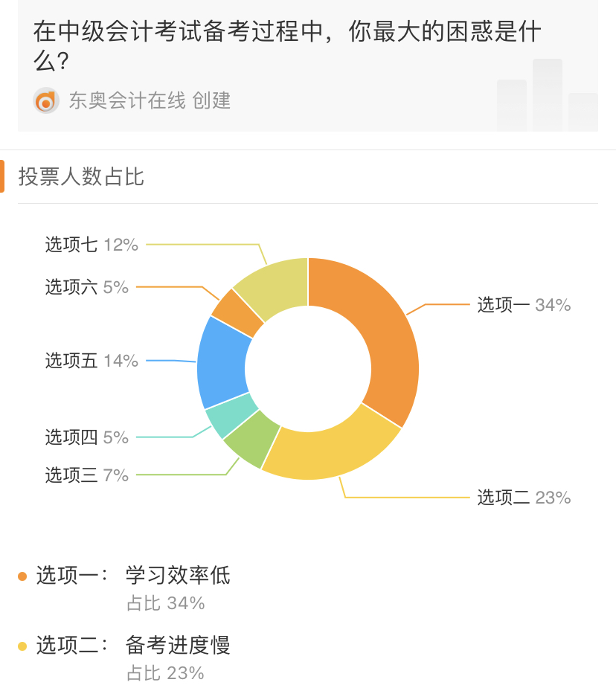Image resolution: width=616 pixels, height=691 pixels.
Task: Click the small orange 选项六 donut slice
Action: [237, 309]
